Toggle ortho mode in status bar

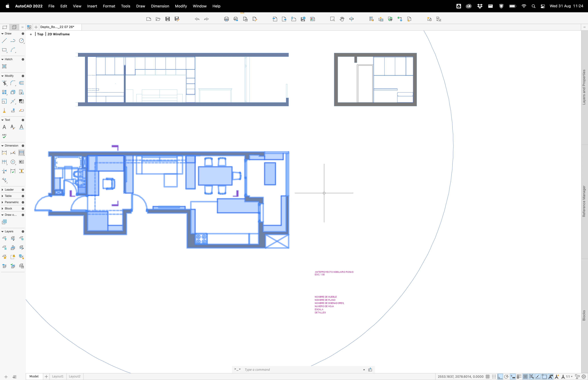pos(500,377)
